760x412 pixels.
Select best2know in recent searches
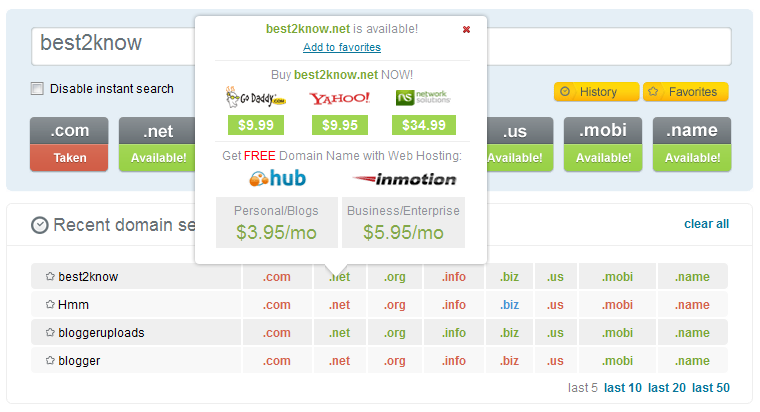tap(88, 277)
